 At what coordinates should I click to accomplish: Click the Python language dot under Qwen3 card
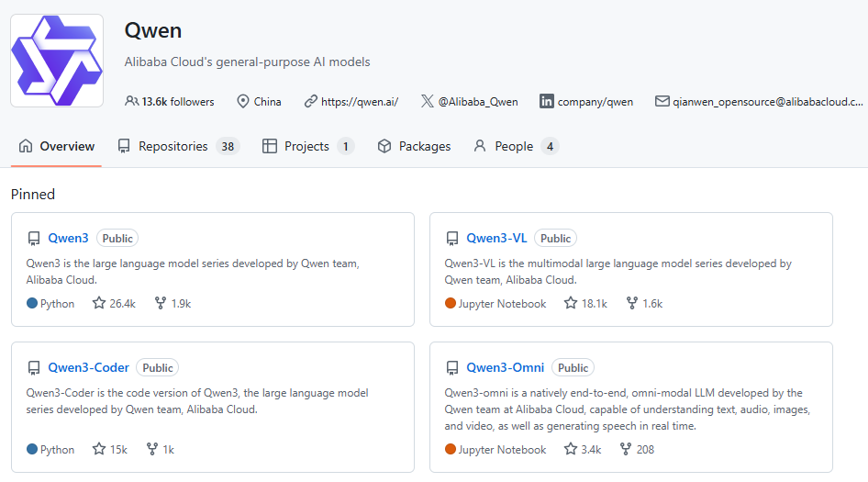click(x=32, y=303)
